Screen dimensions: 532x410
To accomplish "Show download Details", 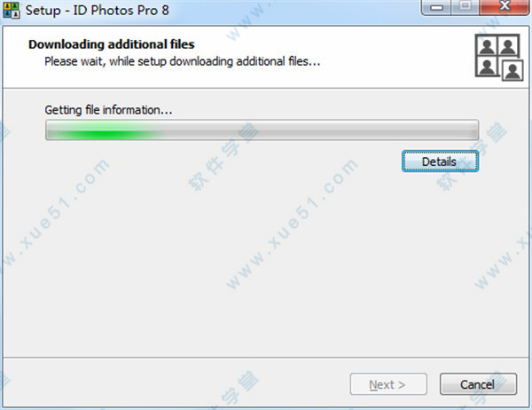I will coord(440,162).
